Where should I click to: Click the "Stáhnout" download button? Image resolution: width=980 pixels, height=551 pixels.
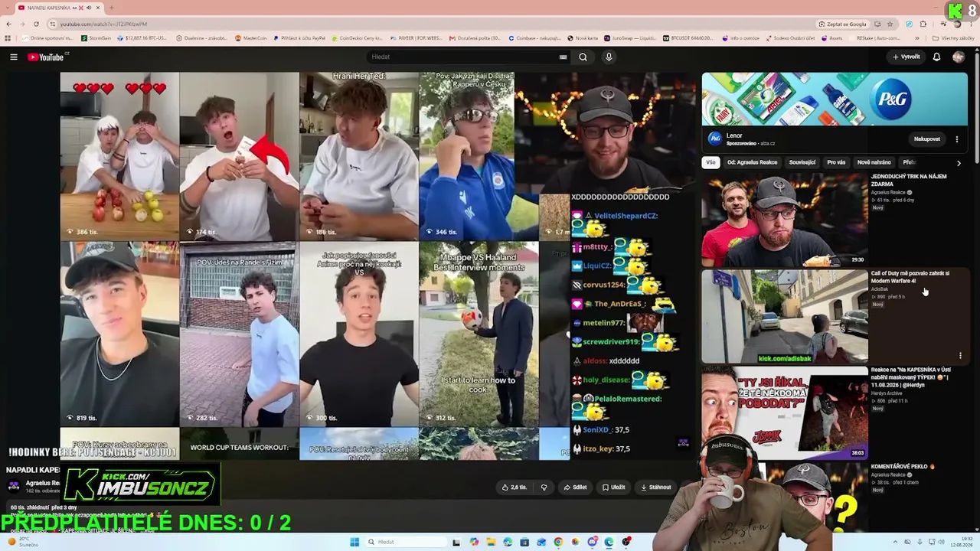pos(655,487)
